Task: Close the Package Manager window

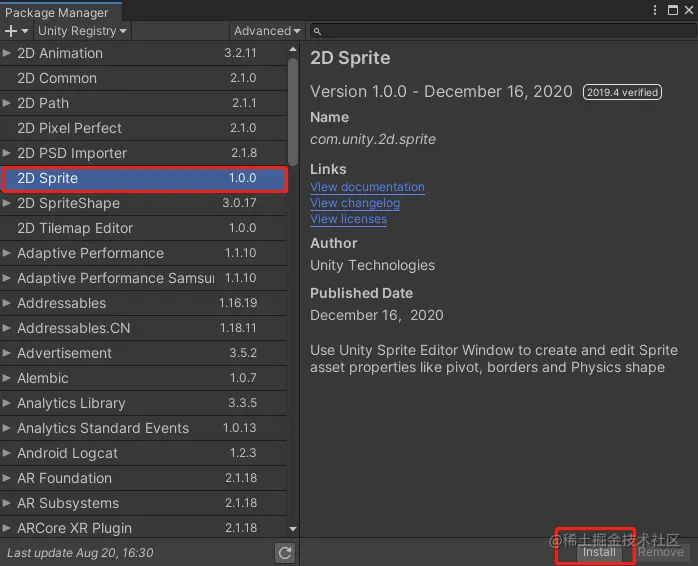Action: 689,10
